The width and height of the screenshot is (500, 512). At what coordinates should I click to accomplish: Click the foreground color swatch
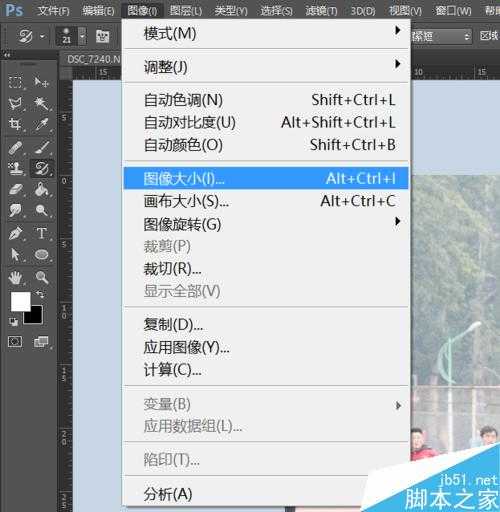click(x=20, y=302)
